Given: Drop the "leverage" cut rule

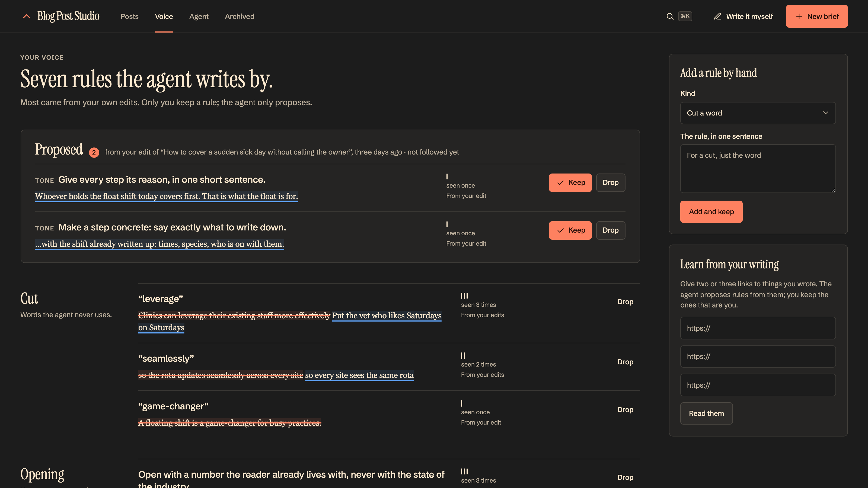Looking at the screenshot, I should tap(626, 302).
